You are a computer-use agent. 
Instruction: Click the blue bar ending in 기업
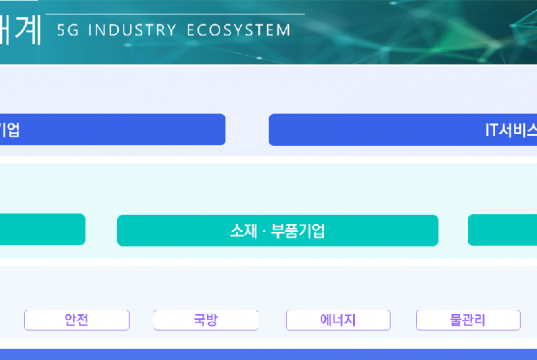pos(113,129)
